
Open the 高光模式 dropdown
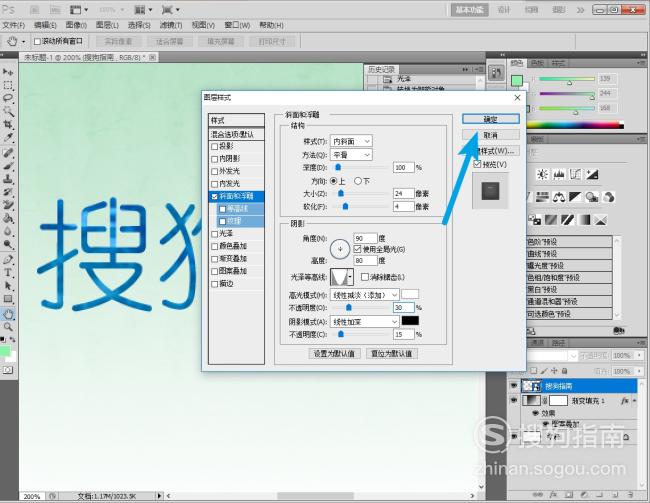tap(364, 295)
